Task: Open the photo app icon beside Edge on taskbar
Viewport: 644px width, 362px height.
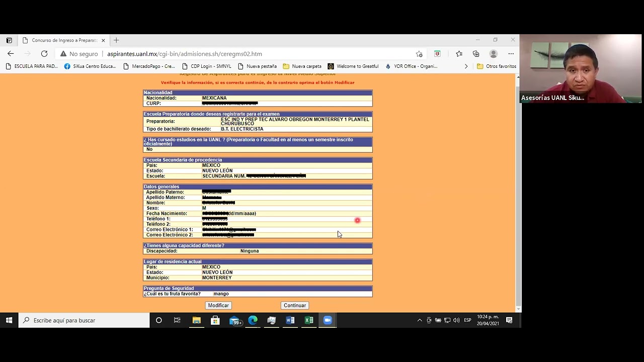Action: pos(272,320)
